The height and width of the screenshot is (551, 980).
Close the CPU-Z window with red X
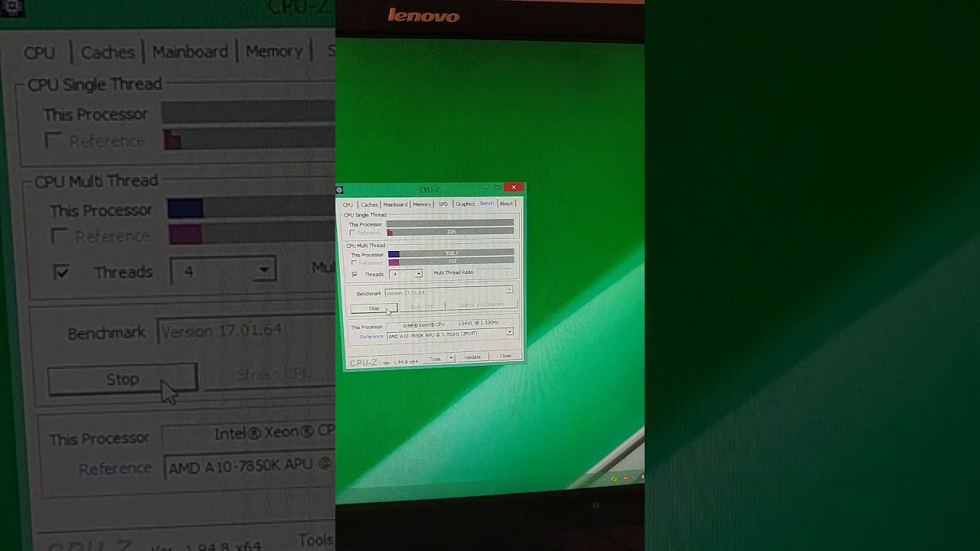pos(514,187)
